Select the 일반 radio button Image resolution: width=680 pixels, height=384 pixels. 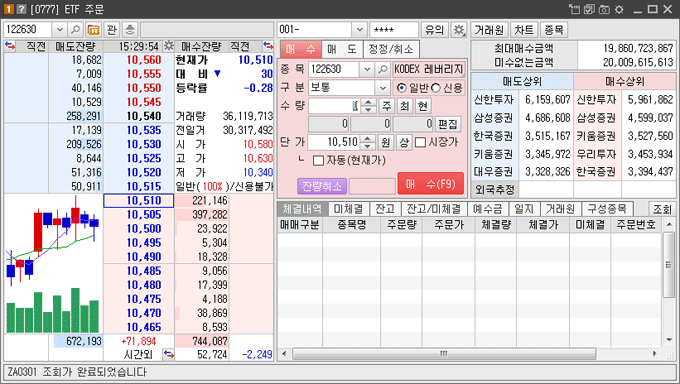tap(402, 88)
